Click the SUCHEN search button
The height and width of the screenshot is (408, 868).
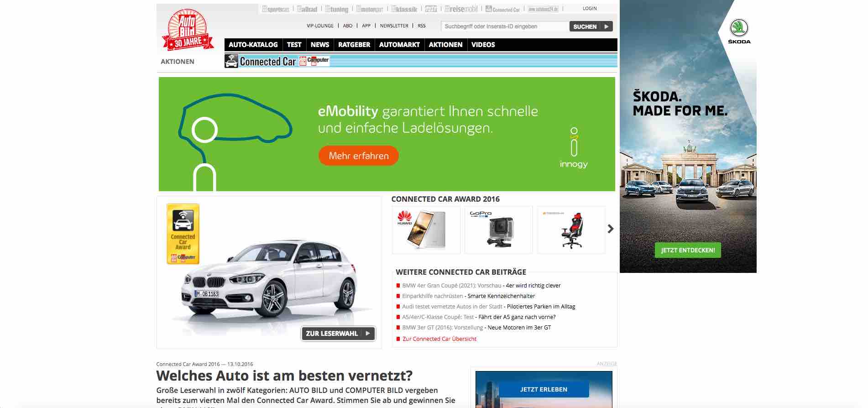(x=591, y=26)
